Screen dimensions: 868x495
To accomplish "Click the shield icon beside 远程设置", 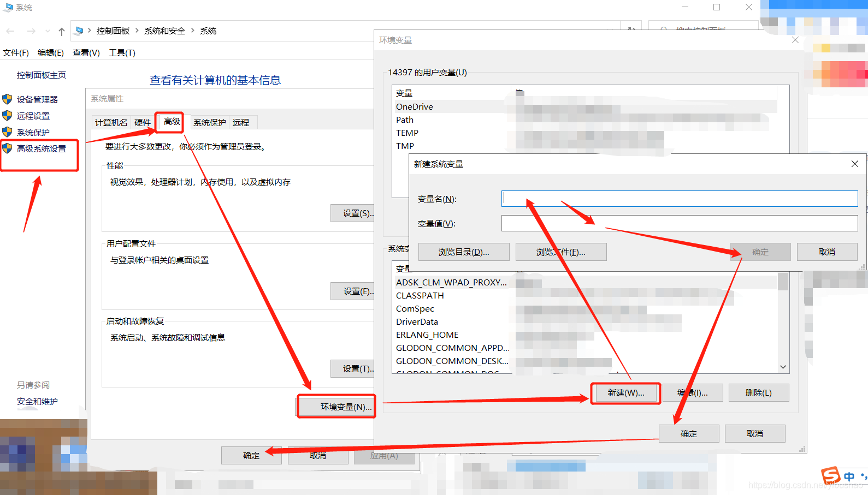I will [x=7, y=116].
